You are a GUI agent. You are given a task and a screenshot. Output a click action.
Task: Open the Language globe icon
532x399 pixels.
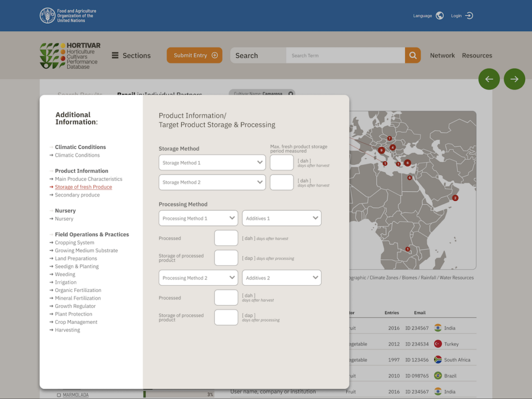(x=440, y=16)
